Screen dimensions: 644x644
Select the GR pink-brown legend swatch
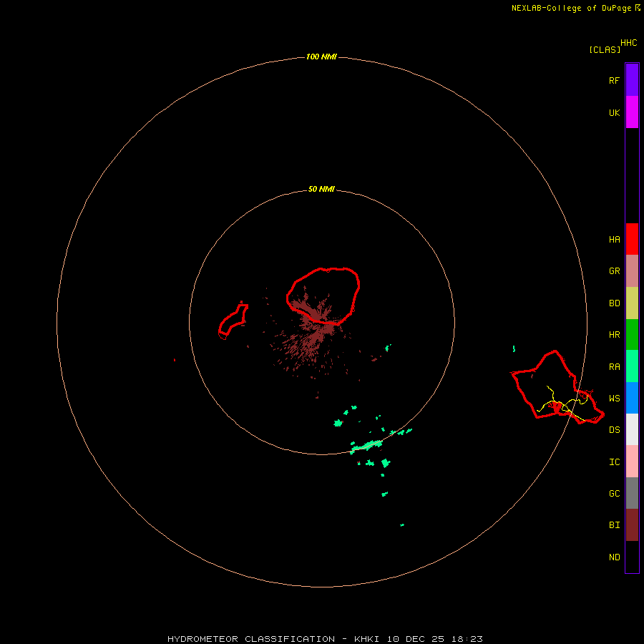point(632,271)
